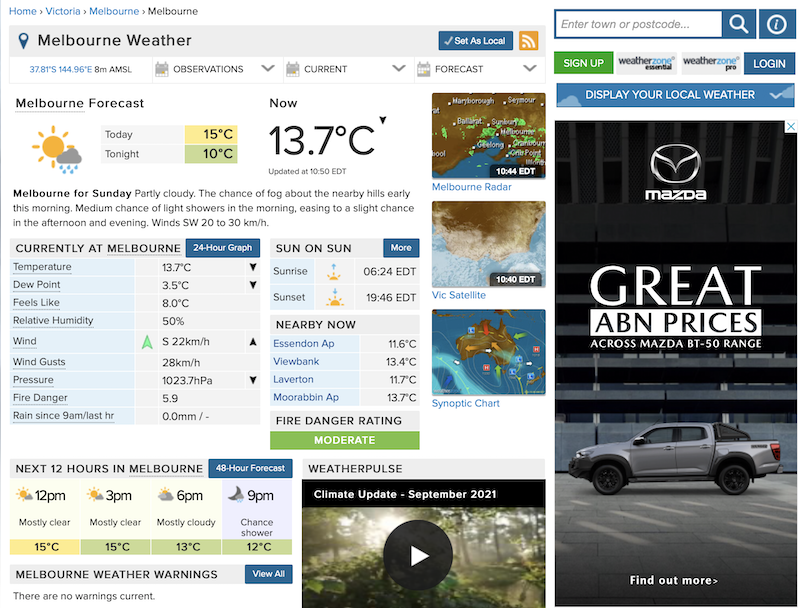Play the Climate Update video
The height and width of the screenshot is (608, 800).
click(418, 556)
